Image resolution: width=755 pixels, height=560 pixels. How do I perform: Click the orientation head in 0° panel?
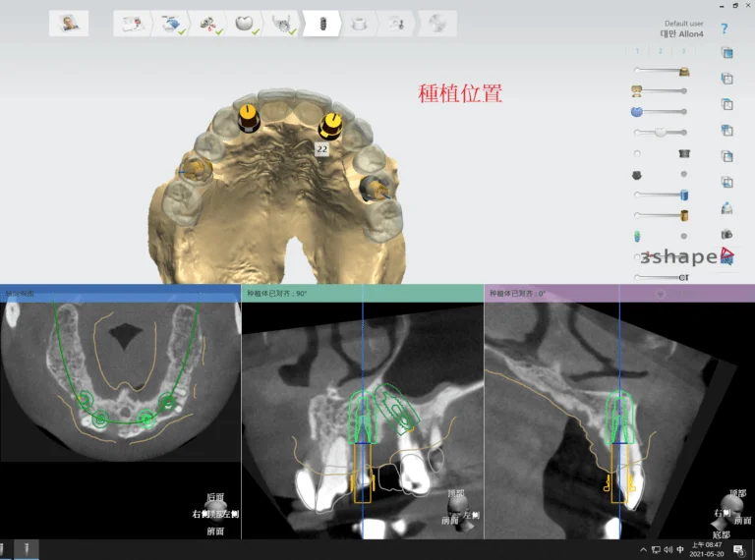click(x=729, y=507)
